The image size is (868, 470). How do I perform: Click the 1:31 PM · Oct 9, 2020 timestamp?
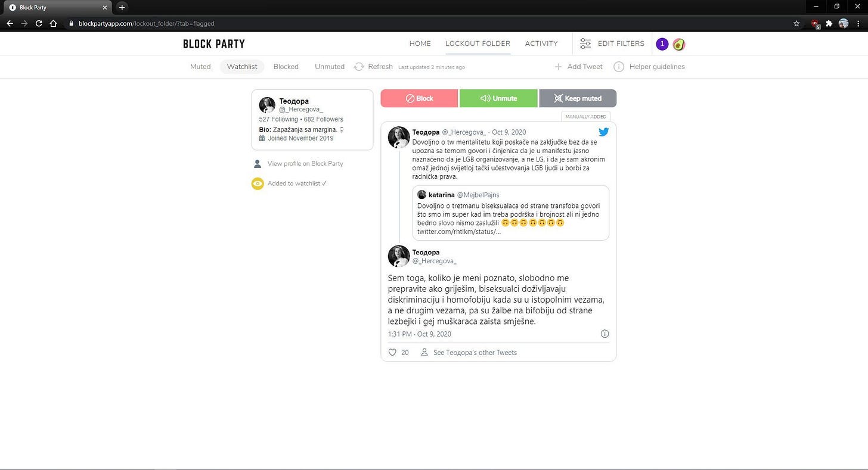click(x=420, y=334)
